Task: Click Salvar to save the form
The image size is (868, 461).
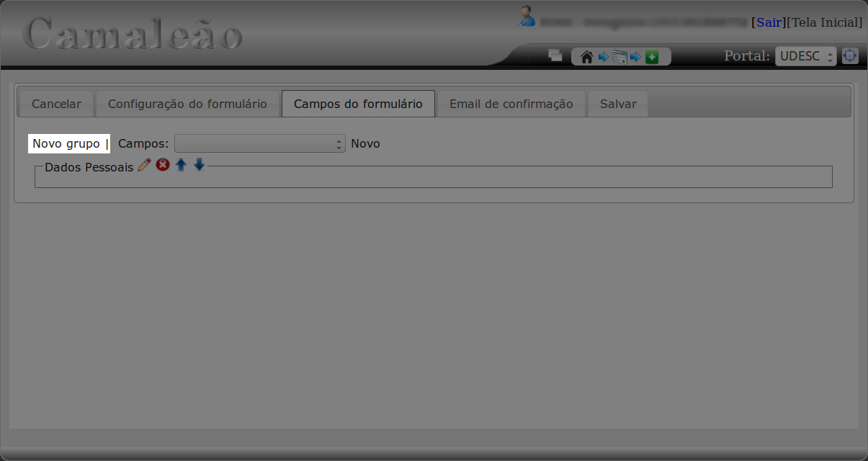Action: pos(618,104)
